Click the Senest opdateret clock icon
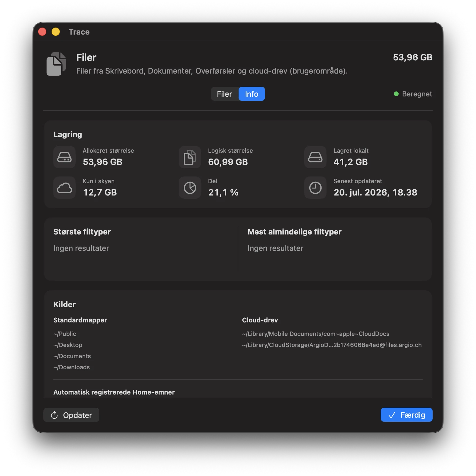This screenshot has height=476, width=476. click(x=315, y=188)
